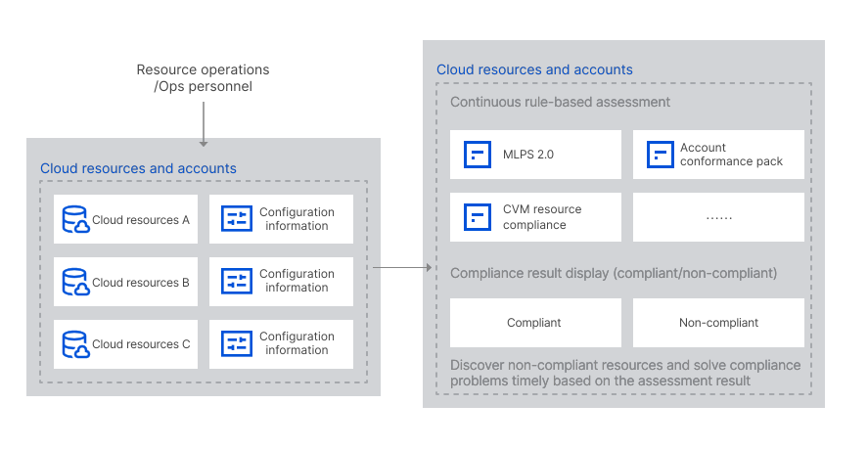Select the 'Cloud resources A' label
The height and width of the screenshot is (449, 868).
[141, 220]
